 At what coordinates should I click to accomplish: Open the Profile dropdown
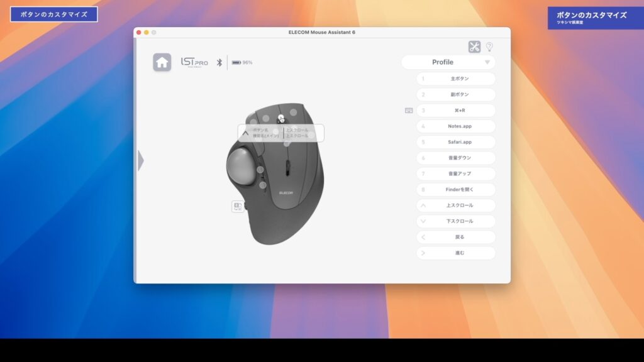(448, 62)
